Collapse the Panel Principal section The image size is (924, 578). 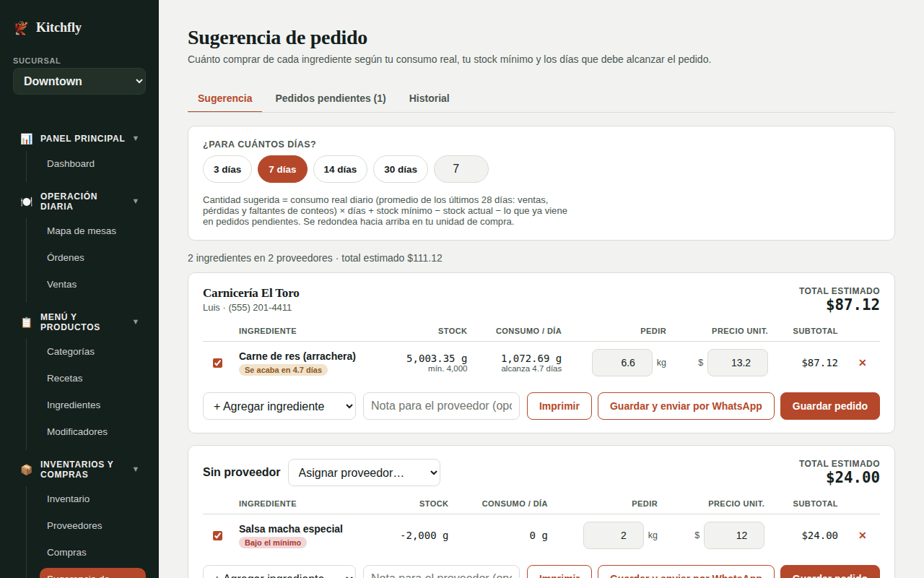coord(136,138)
